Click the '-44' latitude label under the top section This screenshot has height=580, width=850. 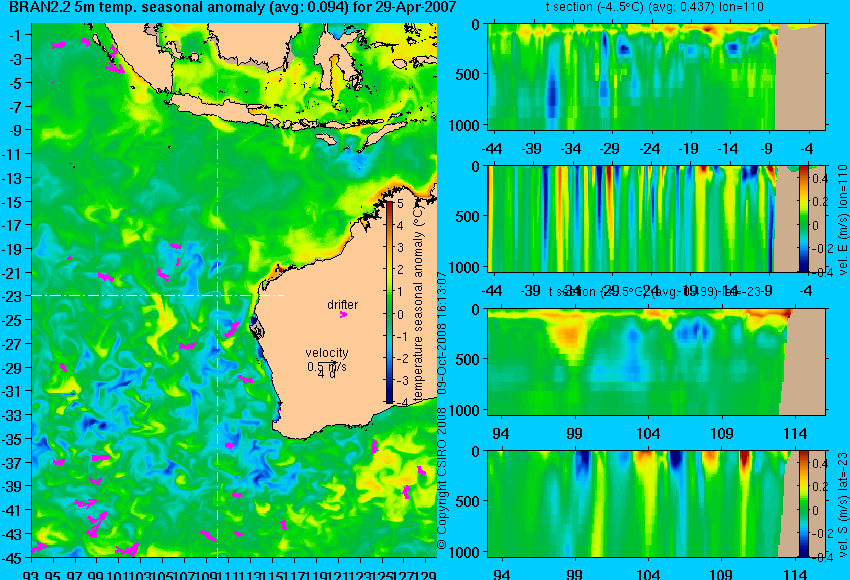[492, 149]
